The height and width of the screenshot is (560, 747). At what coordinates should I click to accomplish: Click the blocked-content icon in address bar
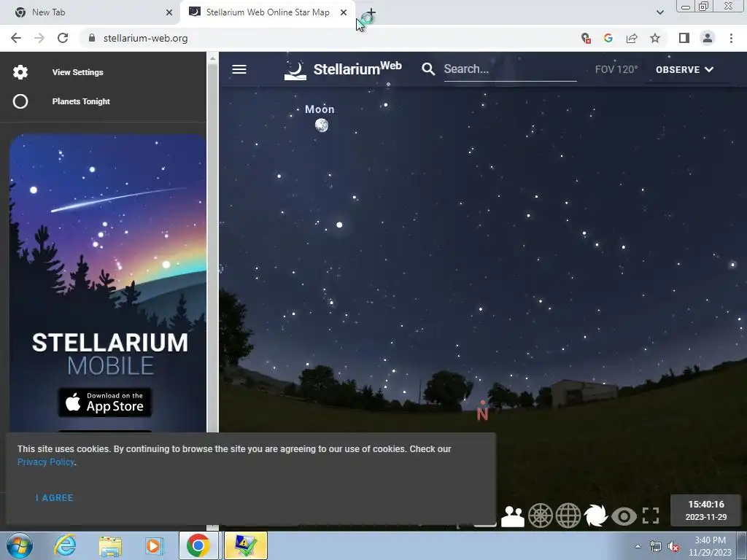pos(586,38)
